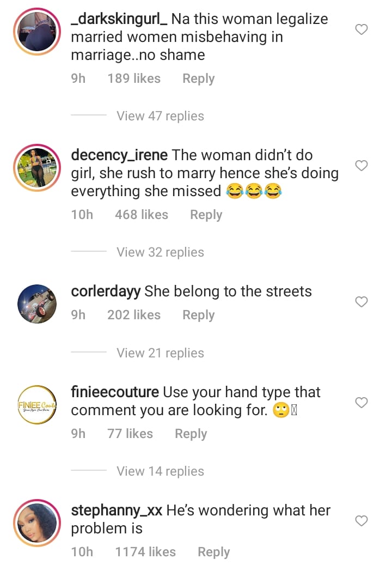Like the _darkskingurl_ comment

(362, 30)
